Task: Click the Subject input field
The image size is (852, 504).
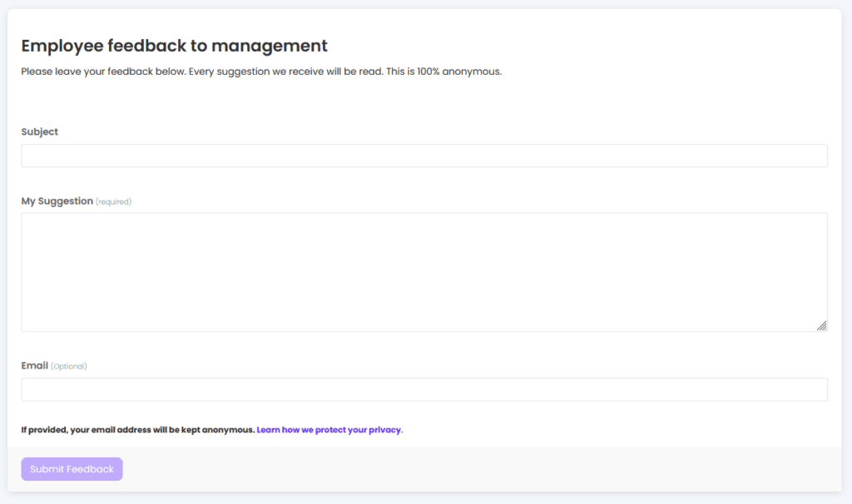Action: 424,156
